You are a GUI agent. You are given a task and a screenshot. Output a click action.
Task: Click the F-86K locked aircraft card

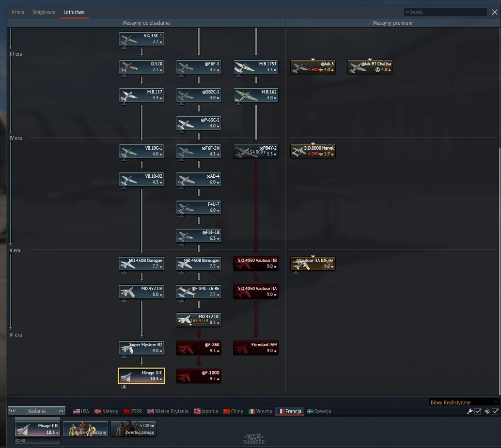[x=199, y=347]
